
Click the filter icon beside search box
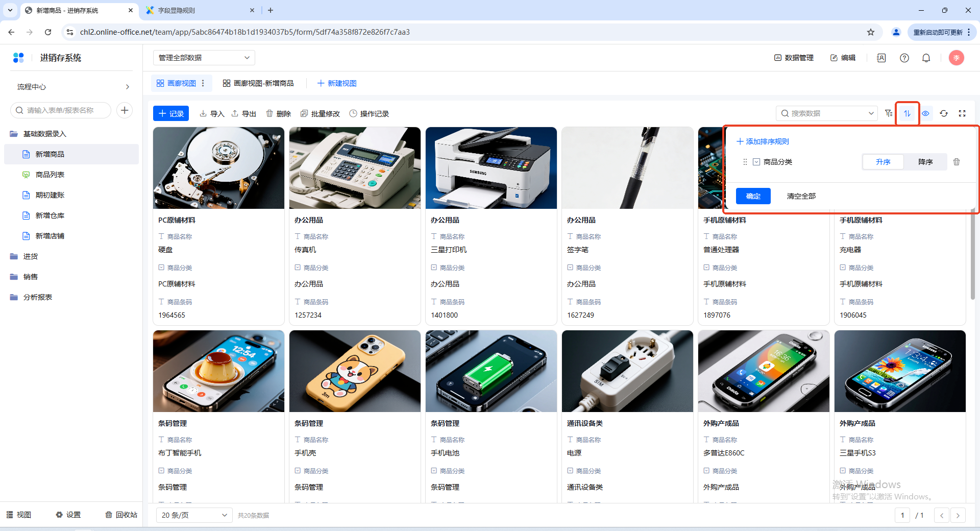pos(889,113)
